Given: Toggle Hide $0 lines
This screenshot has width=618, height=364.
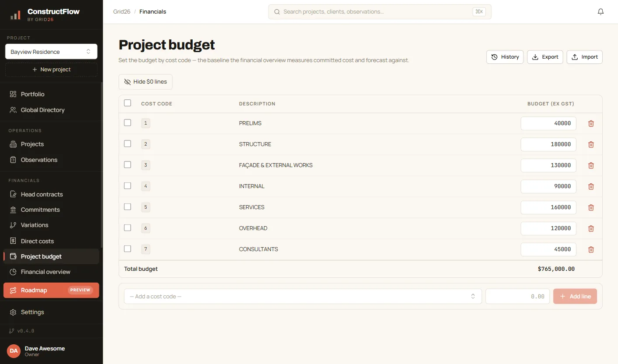Looking at the screenshot, I should click(x=145, y=82).
